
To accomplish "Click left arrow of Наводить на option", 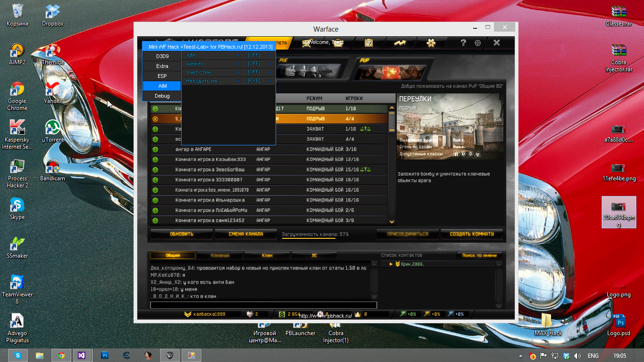I will pos(238,81).
